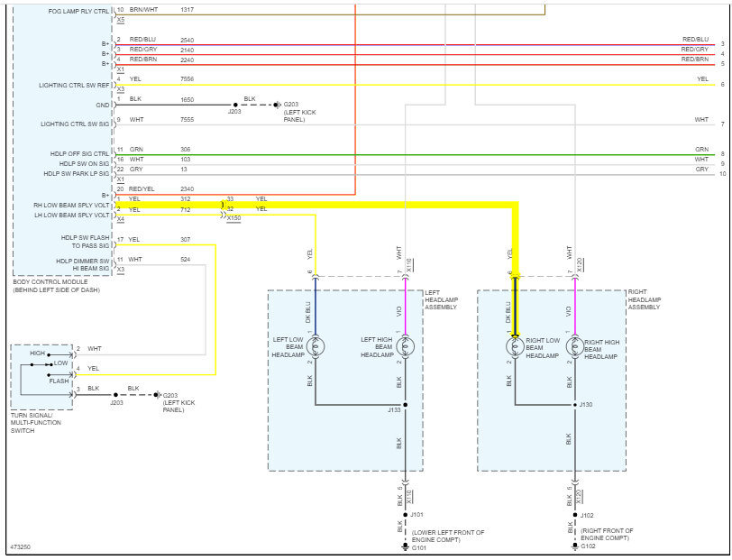Viewport: 732px width, 560px height.
Task: Click circuit number 103
Action: pos(186,160)
